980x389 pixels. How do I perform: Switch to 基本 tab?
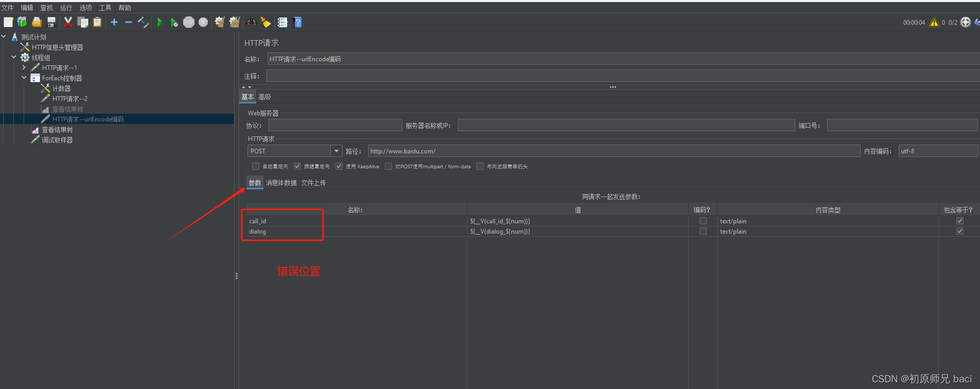[x=247, y=97]
